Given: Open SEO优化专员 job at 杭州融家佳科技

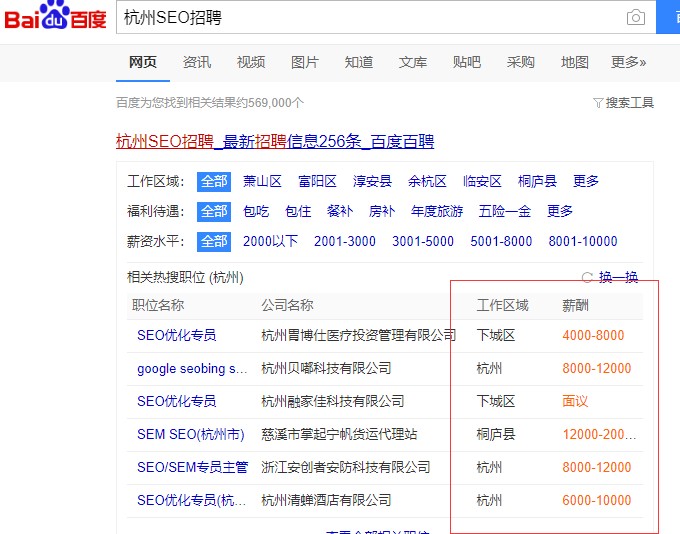Looking at the screenshot, I should pyautogui.click(x=177, y=401).
